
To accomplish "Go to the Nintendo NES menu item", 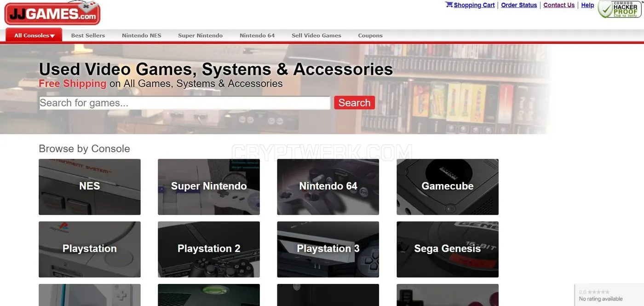I will (x=142, y=35).
